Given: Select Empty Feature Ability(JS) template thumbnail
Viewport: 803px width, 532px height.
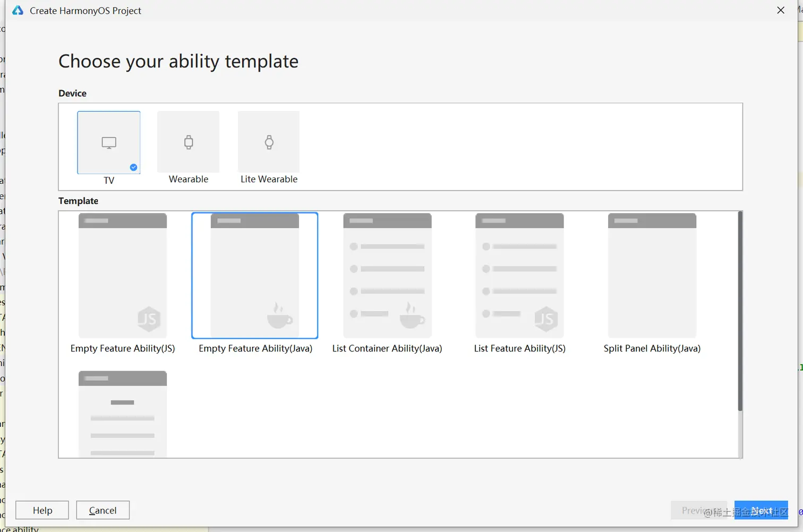Looking at the screenshot, I should pyautogui.click(x=123, y=276).
